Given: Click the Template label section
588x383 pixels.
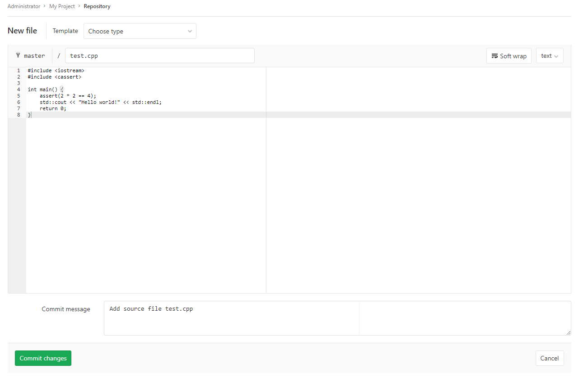Looking at the screenshot, I should (65, 31).
